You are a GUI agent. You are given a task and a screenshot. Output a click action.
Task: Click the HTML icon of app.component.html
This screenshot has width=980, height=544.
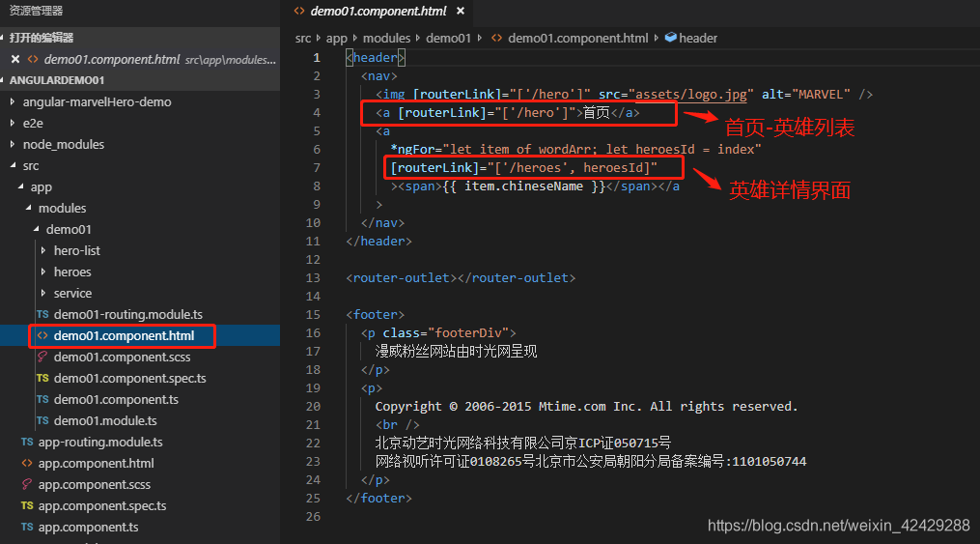(27, 464)
